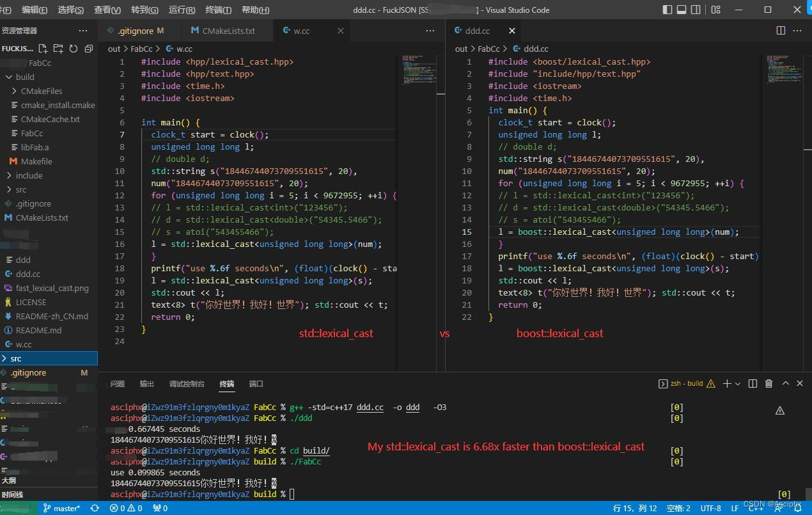Synchronize changes icon in status bar
This screenshot has width=812, height=515.
tap(95, 509)
